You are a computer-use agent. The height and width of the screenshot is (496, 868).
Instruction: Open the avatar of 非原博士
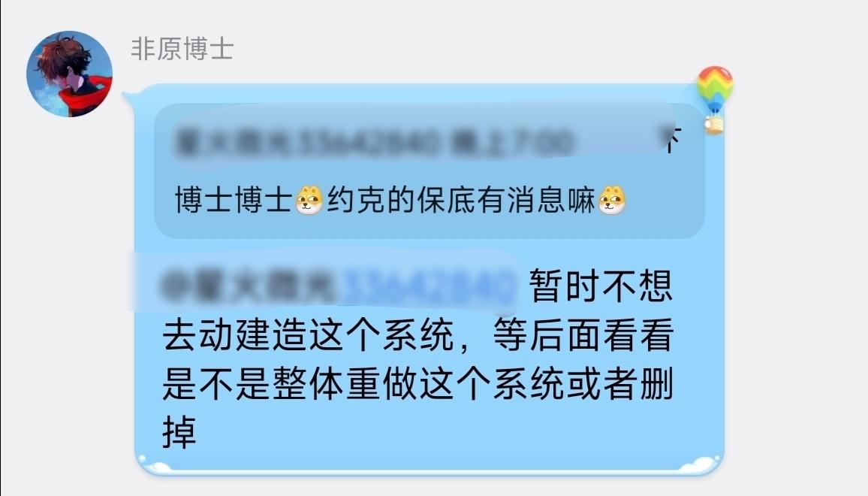coord(70,74)
